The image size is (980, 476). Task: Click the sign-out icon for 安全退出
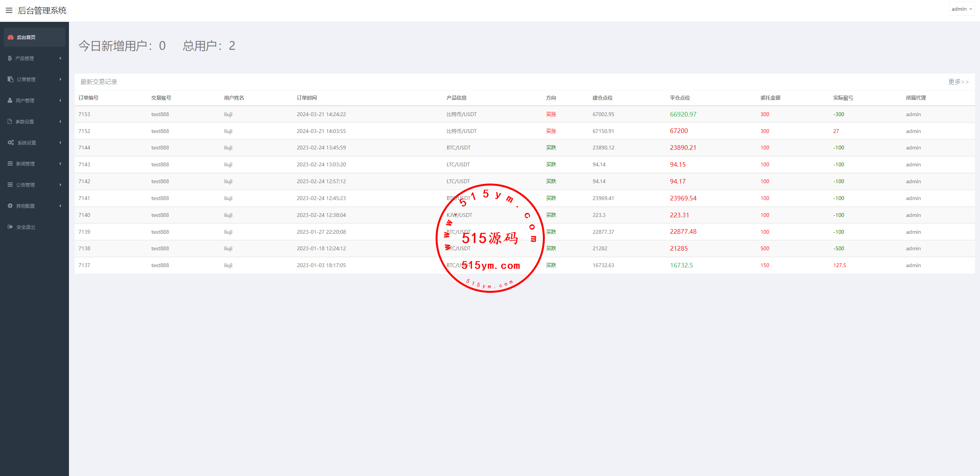tap(10, 227)
